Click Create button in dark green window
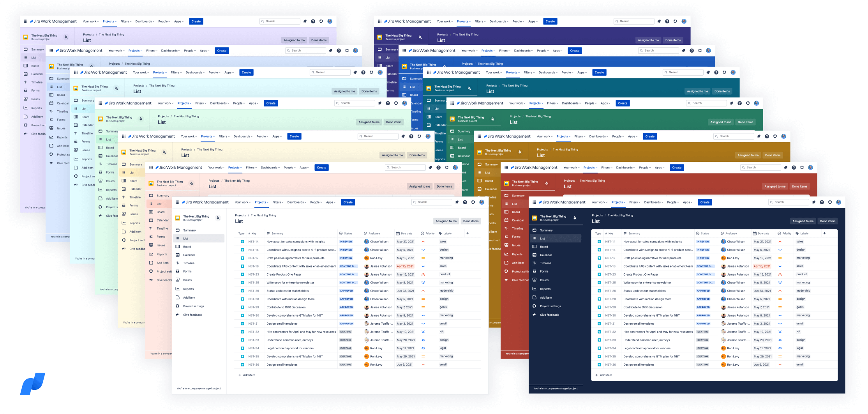Viewport: 868px width, 414px height. pyautogui.click(x=623, y=103)
